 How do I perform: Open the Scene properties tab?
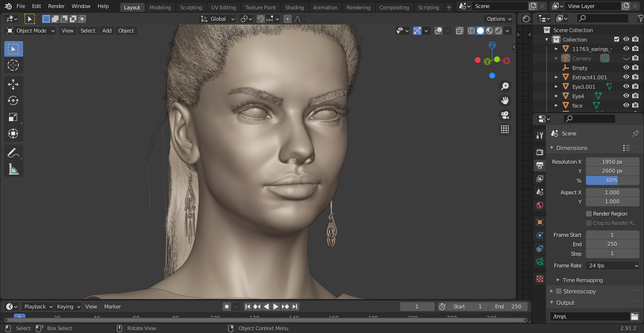pyautogui.click(x=540, y=191)
